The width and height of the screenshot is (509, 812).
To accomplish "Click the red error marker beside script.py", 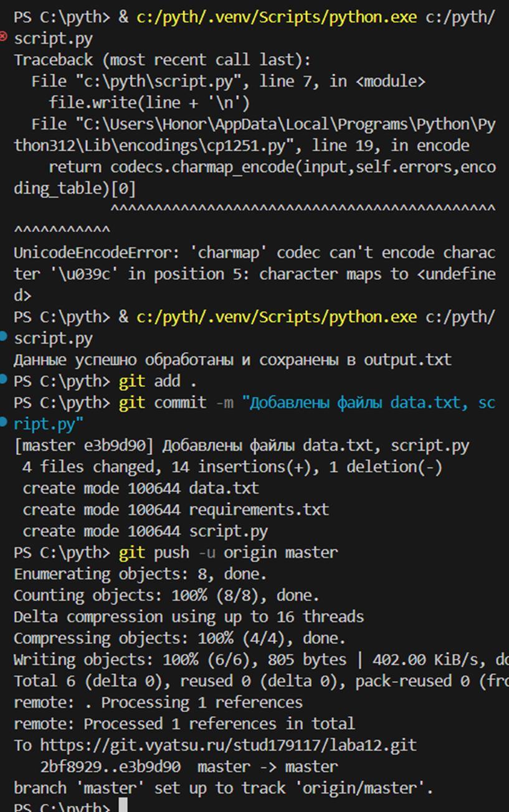I will (x=4, y=37).
